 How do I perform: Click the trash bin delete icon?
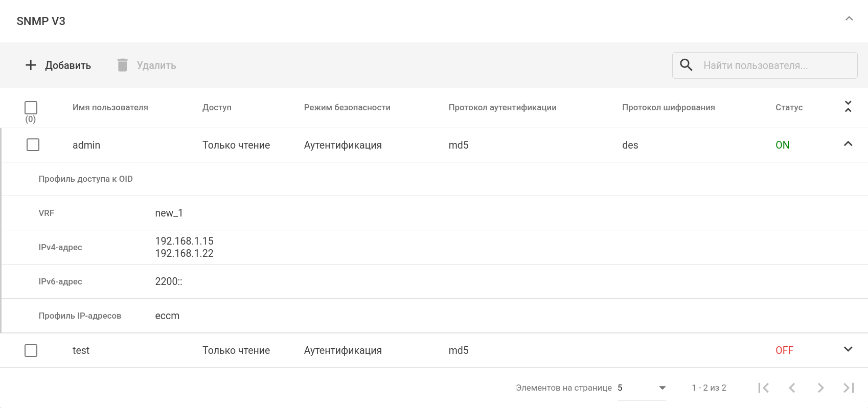click(x=122, y=65)
